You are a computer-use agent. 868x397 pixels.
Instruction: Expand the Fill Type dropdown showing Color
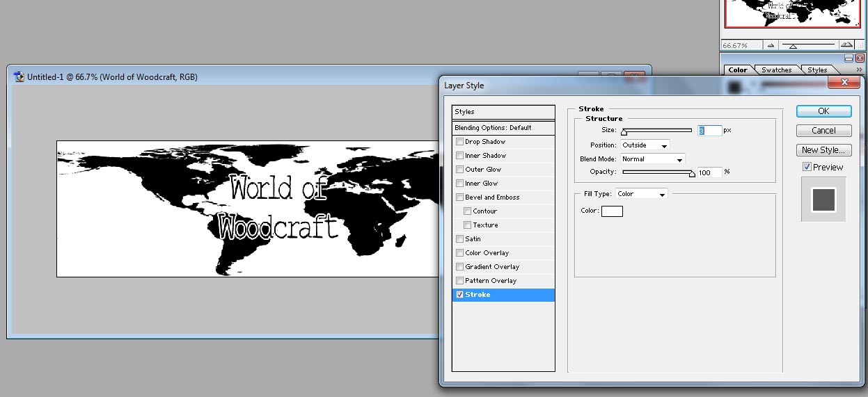click(x=641, y=194)
